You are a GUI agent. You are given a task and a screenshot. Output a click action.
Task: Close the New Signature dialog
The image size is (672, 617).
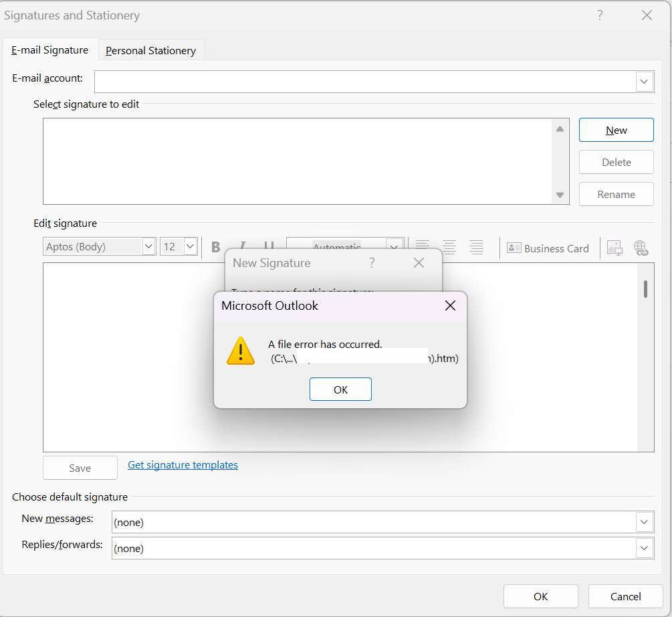[419, 263]
